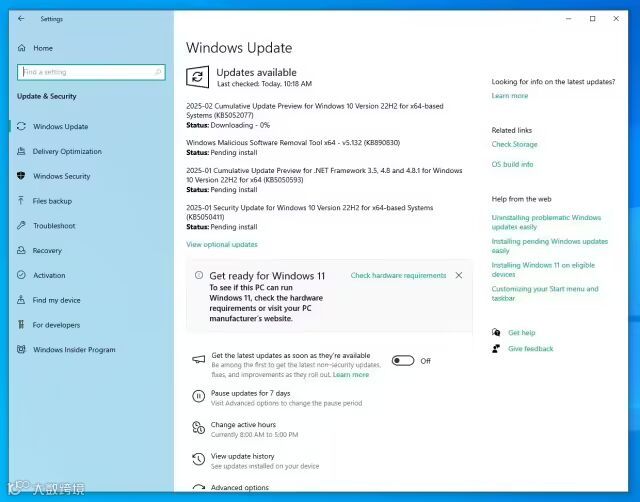Viewport: 640px width, 502px height.
Task: Click the Give feedback icon
Action: (x=496, y=349)
